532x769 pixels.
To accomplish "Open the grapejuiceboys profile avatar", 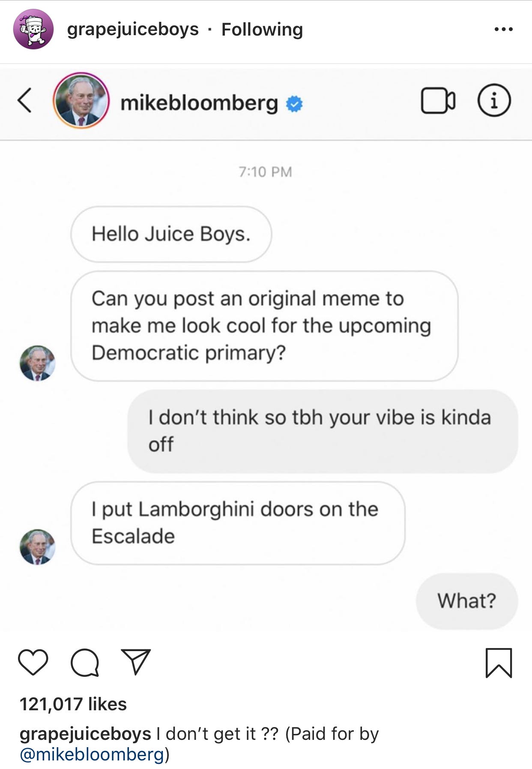I will coord(33,29).
